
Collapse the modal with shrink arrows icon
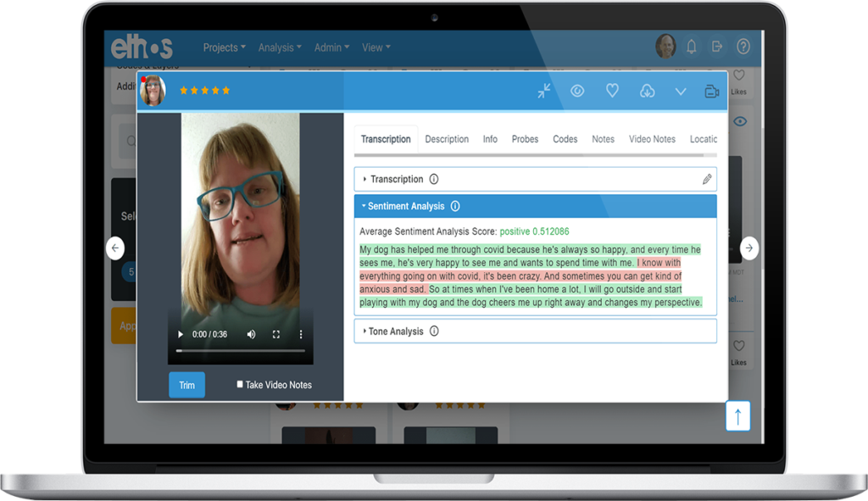[544, 91]
